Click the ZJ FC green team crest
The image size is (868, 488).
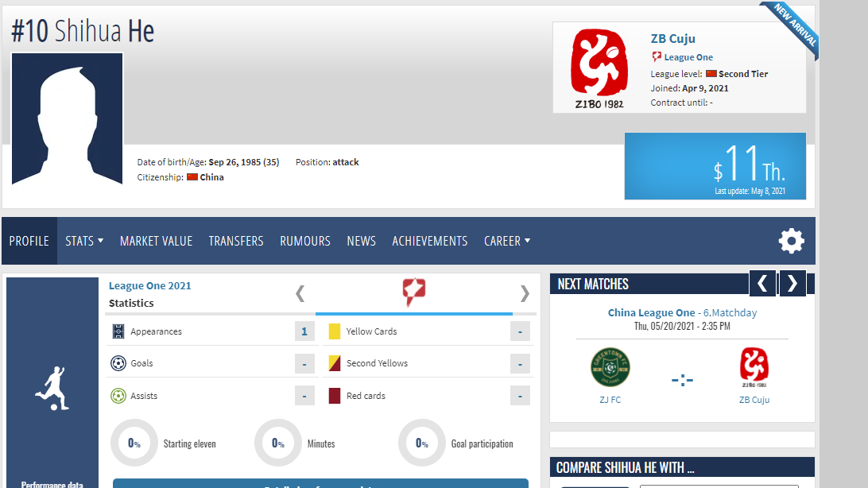coord(610,367)
